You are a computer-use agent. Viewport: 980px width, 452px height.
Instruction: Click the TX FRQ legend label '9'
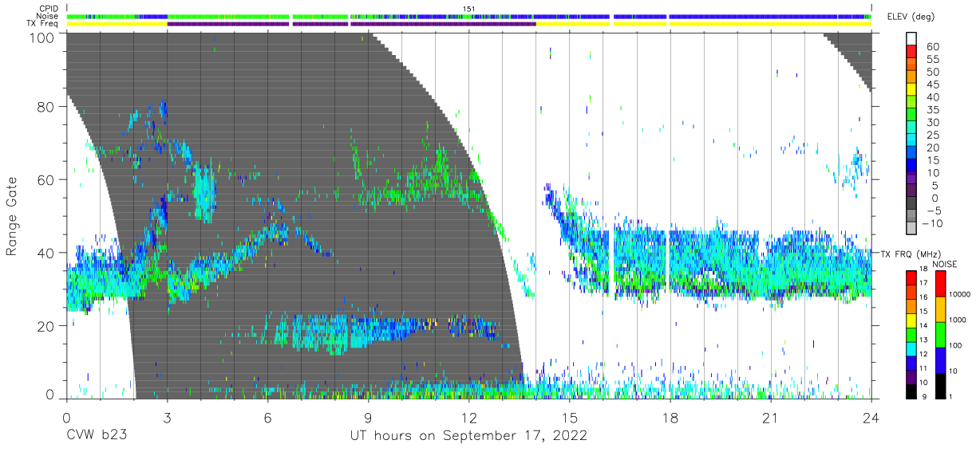pyautogui.click(x=923, y=397)
